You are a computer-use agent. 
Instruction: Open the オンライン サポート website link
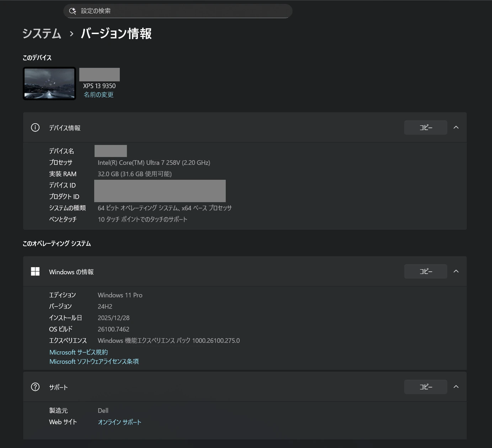pos(119,422)
